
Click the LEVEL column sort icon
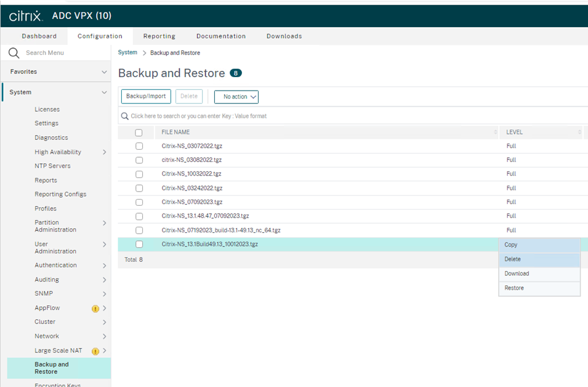pos(579,132)
